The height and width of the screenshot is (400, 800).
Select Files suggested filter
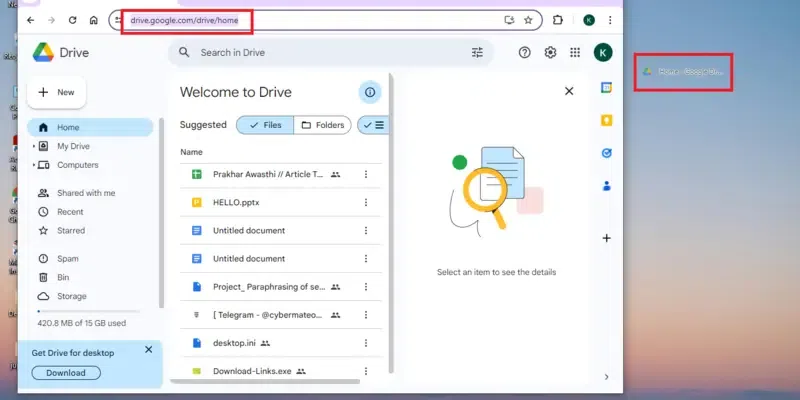click(x=265, y=125)
